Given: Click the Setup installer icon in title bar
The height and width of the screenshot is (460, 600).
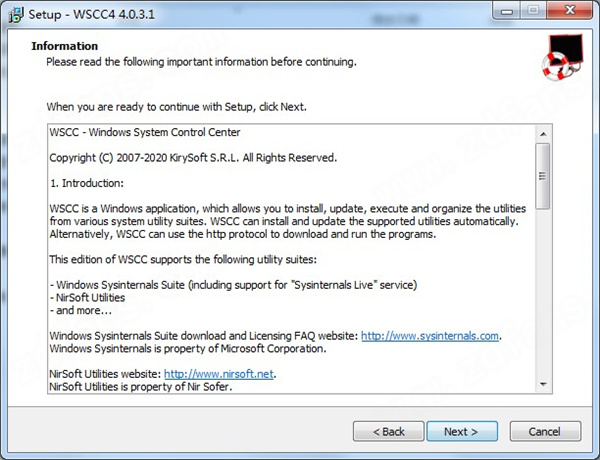Looking at the screenshot, I should point(16,15).
